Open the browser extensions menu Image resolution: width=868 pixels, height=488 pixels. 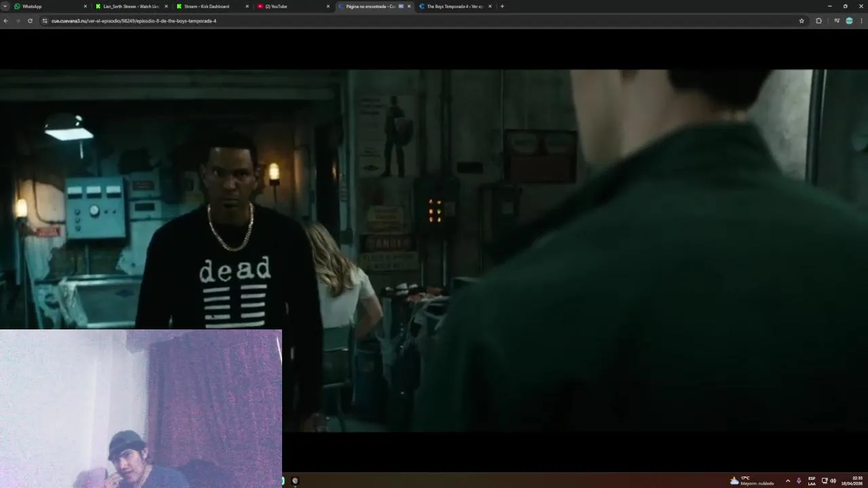[818, 21]
